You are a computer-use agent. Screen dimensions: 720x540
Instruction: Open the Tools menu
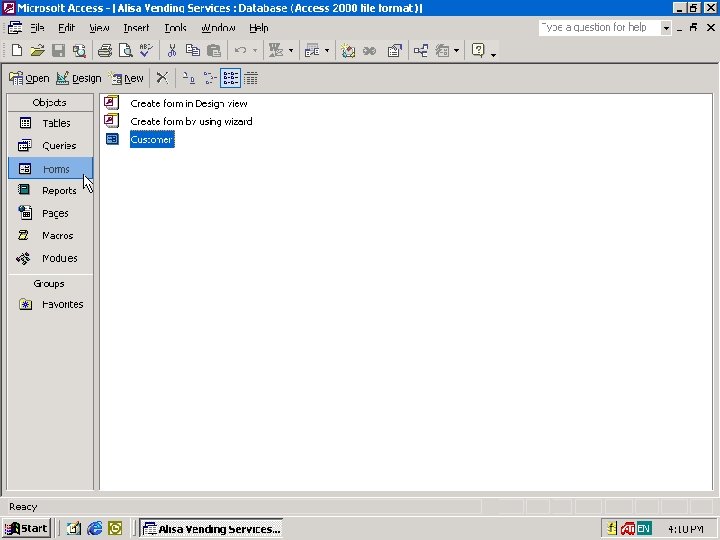[x=175, y=28]
